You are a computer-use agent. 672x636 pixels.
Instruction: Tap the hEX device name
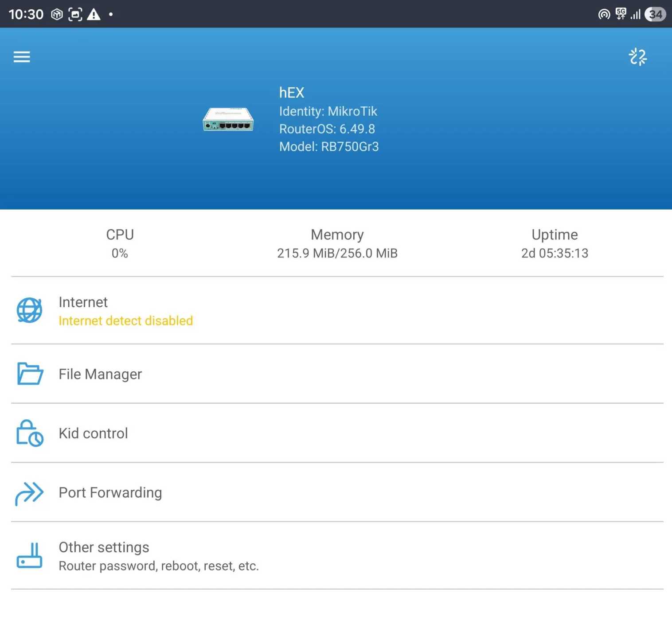(x=292, y=93)
